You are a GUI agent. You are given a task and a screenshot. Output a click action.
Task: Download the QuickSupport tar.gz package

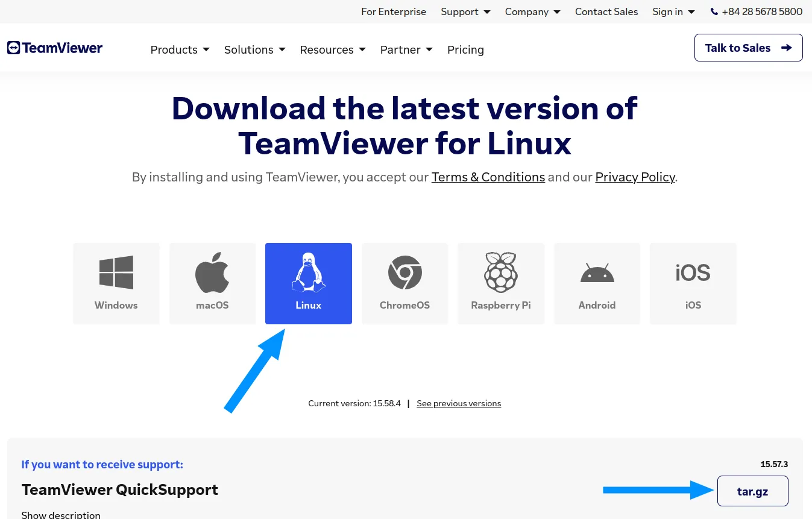coord(752,491)
